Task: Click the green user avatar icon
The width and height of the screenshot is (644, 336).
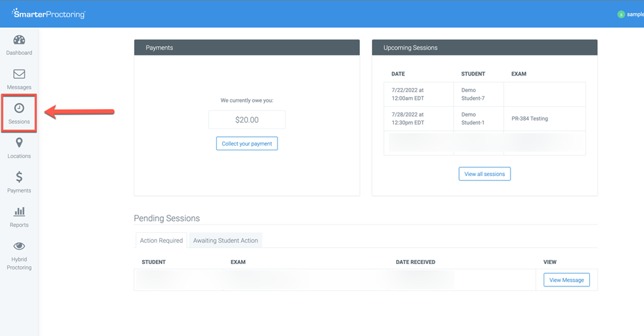Action: click(x=621, y=15)
